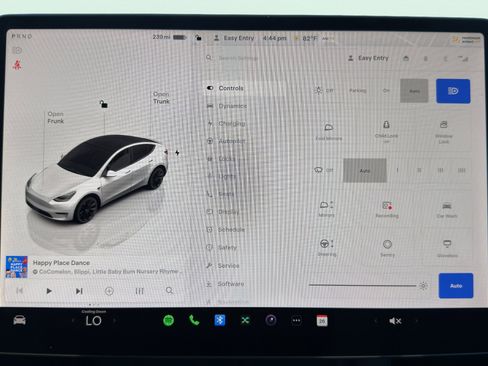Play the current track
This screenshot has height=366, width=488.
pos(49,291)
